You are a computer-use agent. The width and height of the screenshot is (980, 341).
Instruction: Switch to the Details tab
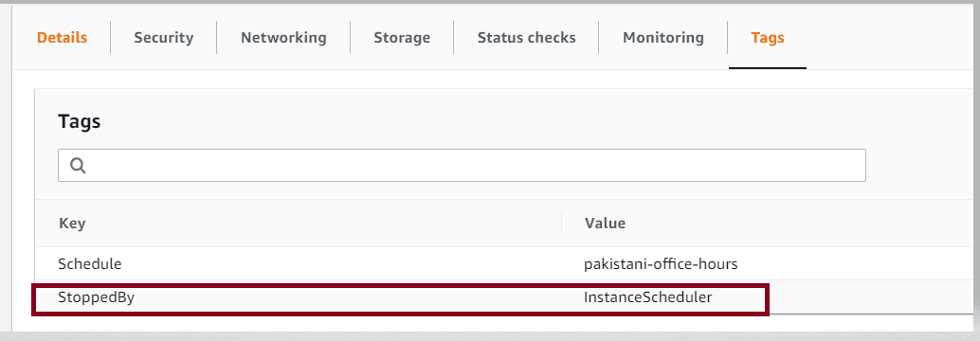62,38
